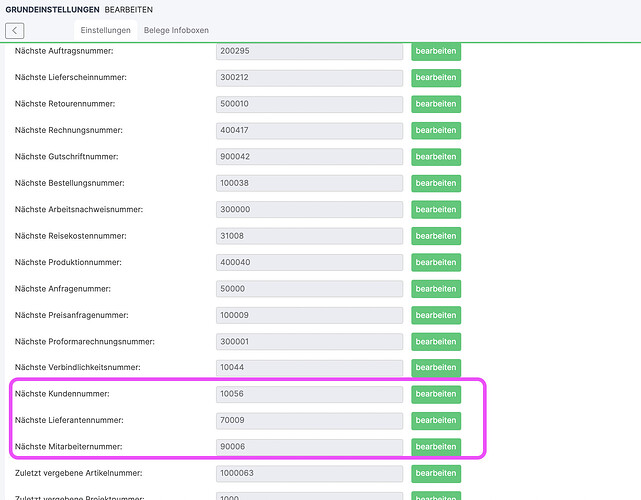Click the GRUNDEINSTELLUNGEN page title

pyautogui.click(x=52, y=9)
